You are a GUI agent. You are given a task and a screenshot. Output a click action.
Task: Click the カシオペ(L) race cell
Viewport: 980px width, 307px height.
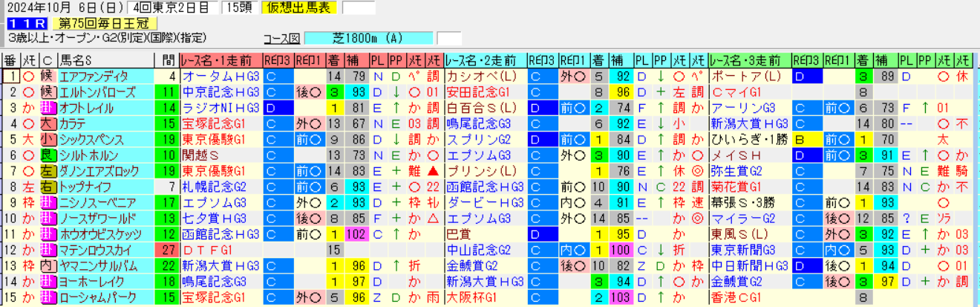click(486, 76)
